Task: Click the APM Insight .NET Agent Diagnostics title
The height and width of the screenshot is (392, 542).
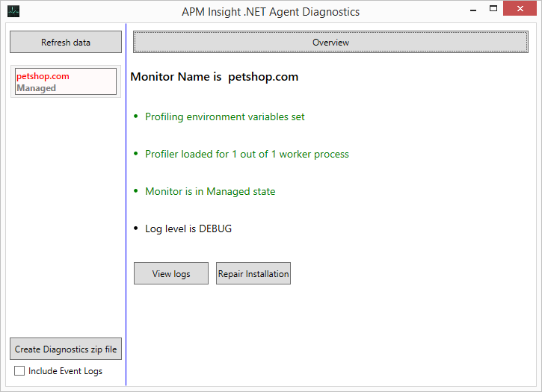Action: tap(271, 12)
